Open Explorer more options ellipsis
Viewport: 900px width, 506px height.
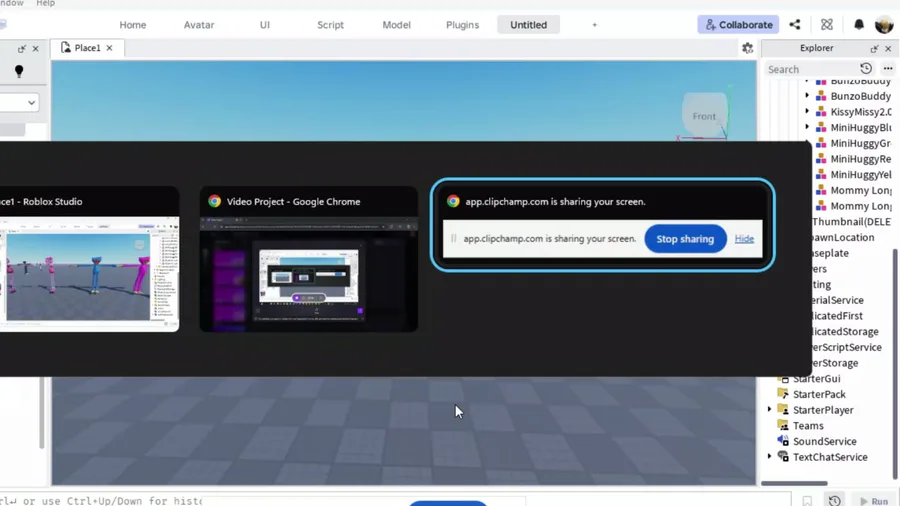point(888,69)
